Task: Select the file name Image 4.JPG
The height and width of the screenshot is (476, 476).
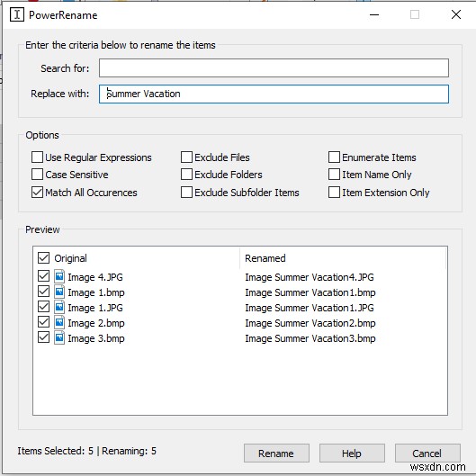Action: coord(95,277)
